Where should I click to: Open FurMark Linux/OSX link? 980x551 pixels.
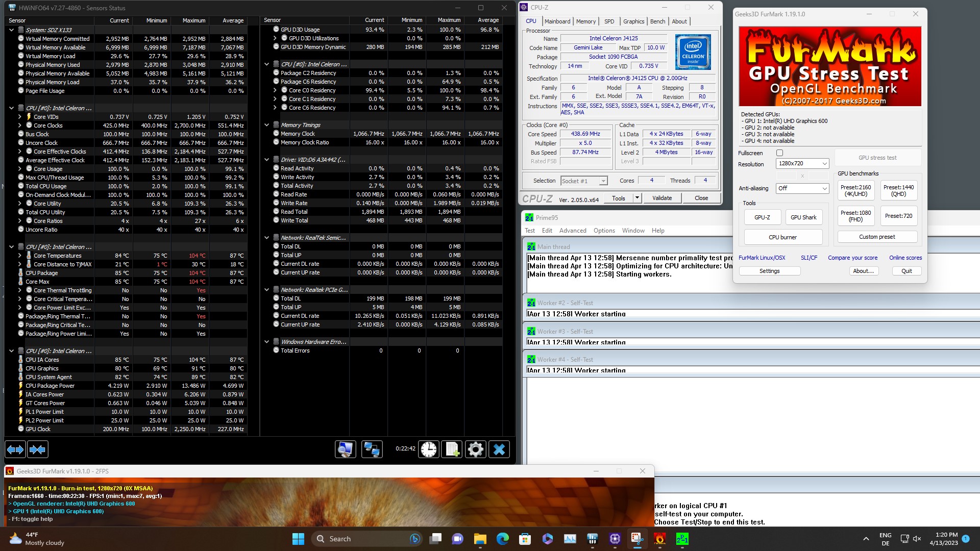tap(762, 258)
